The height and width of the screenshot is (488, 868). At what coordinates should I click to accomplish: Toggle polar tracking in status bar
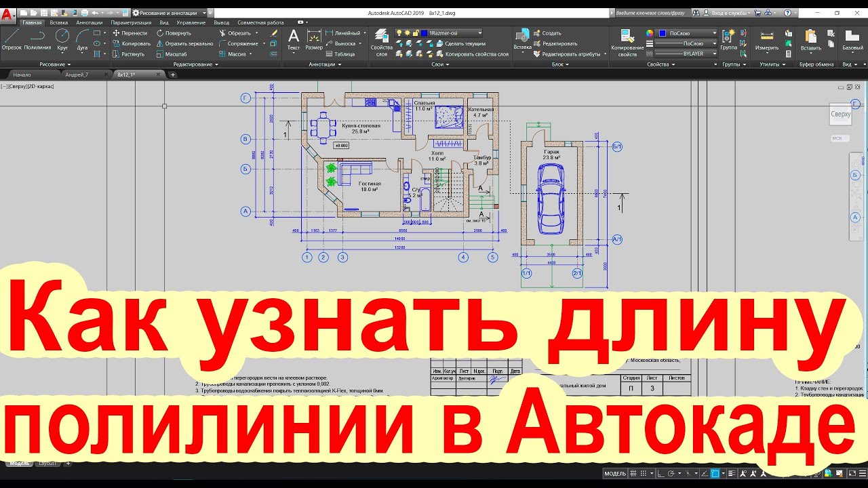point(671,473)
